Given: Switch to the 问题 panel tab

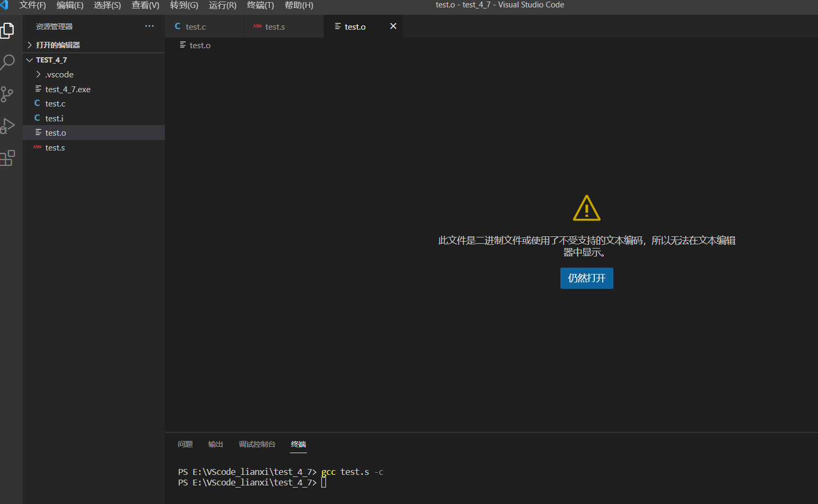Looking at the screenshot, I should (x=185, y=444).
